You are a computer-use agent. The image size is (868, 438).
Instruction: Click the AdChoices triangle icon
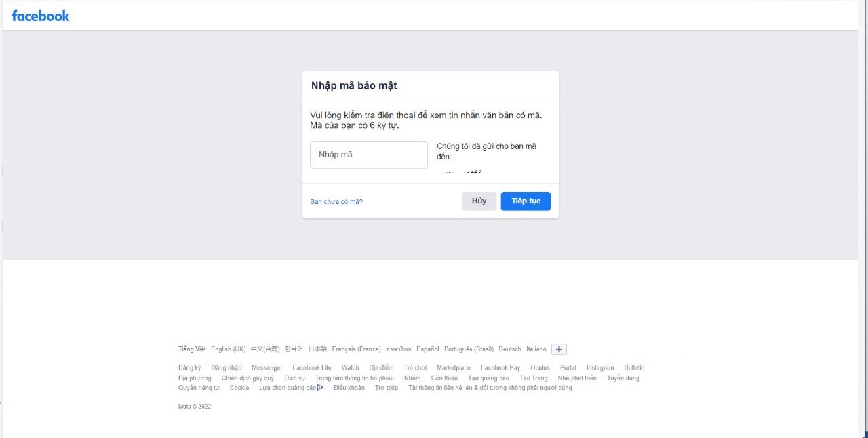click(x=320, y=388)
